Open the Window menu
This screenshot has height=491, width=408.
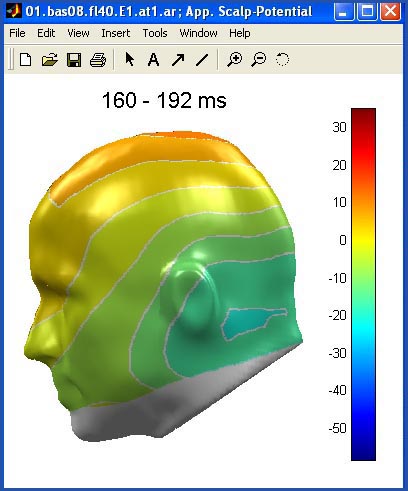point(198,33)
